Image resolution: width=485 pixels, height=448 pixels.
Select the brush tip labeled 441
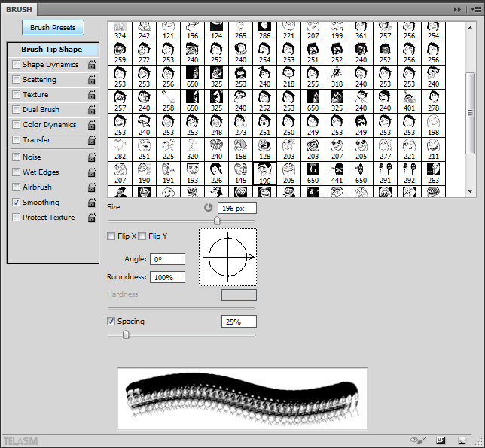(x=337, y=173)
